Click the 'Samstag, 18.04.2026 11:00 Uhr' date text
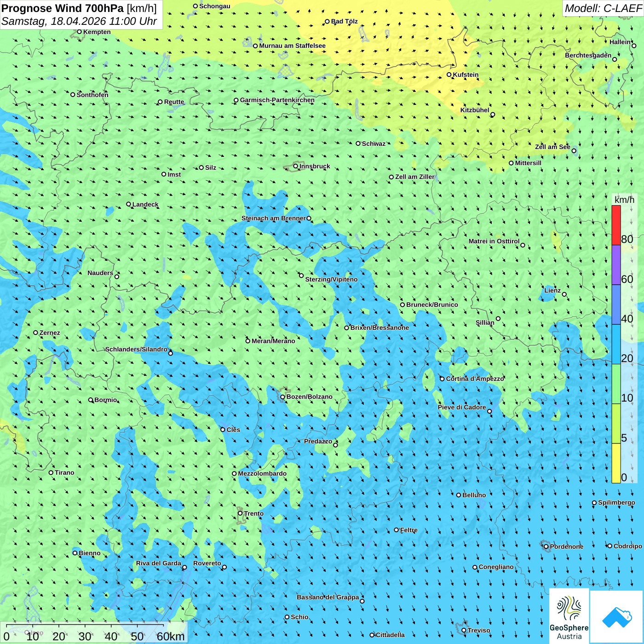The width and height of the screenshot is (644, 644). tap(79, 21)
